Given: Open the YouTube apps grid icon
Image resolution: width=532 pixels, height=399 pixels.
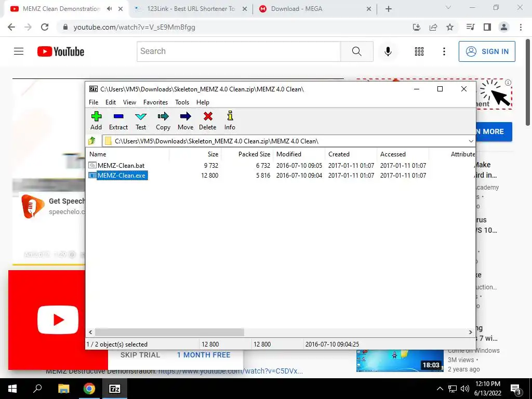Looking at the screenshot, I should [419, 51].
